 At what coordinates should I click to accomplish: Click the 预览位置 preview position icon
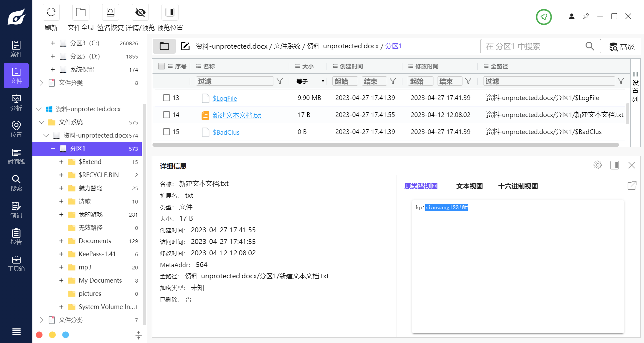[x=170, y=12]
